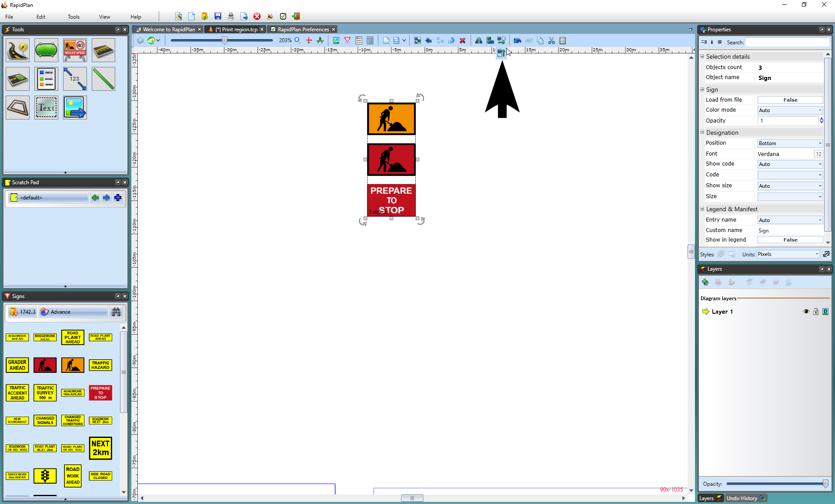Collapse the Legend & Manifest section
835x504 pixels.
(x=702, y=209)
